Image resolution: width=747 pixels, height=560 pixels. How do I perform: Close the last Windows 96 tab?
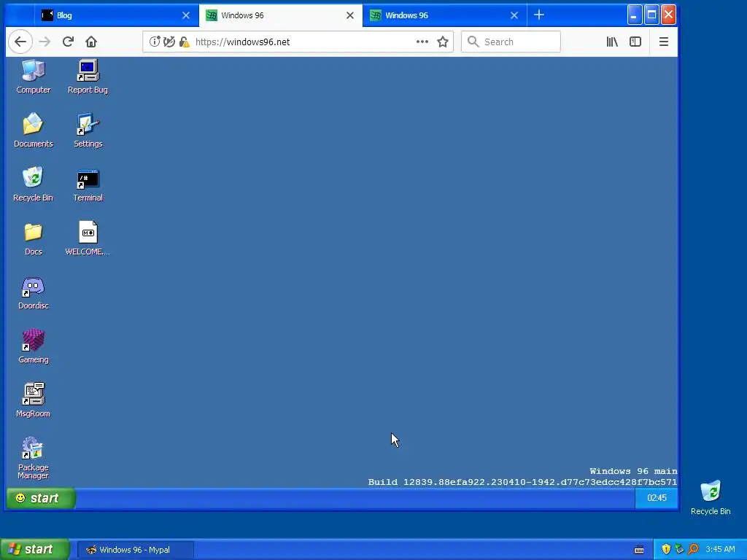coord(514,15)
